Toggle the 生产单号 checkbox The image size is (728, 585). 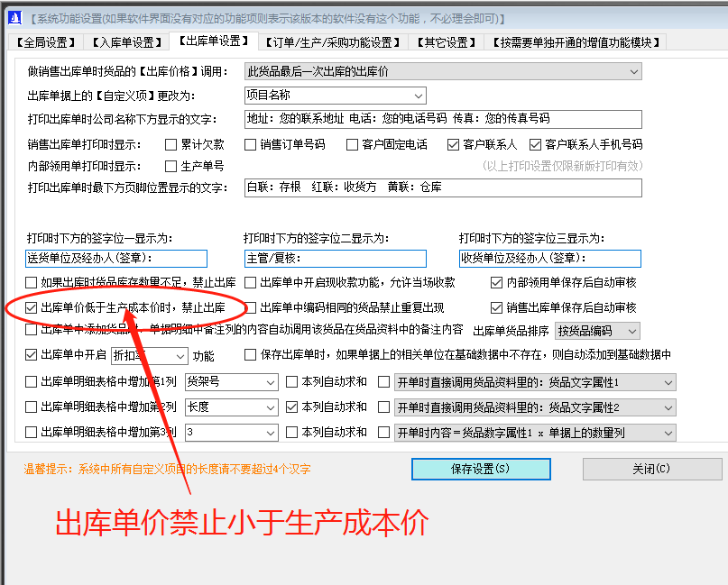(x=169, y=165)
